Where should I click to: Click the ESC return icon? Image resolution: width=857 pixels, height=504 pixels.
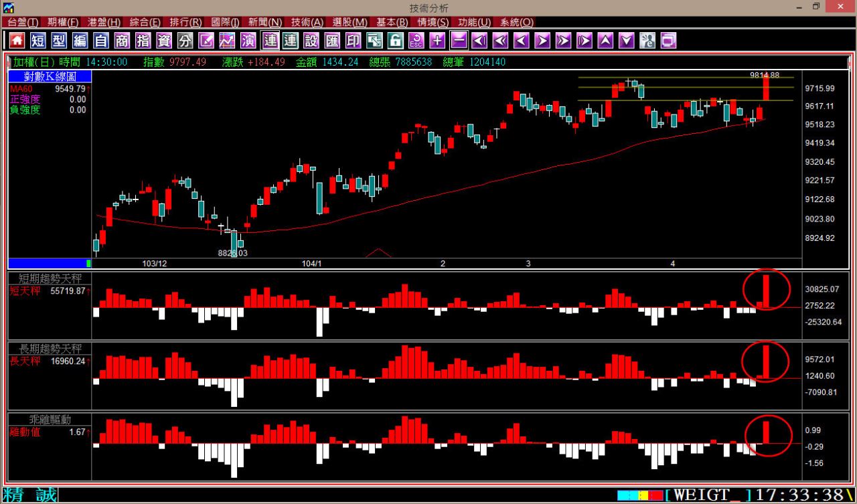click(416, 41)
